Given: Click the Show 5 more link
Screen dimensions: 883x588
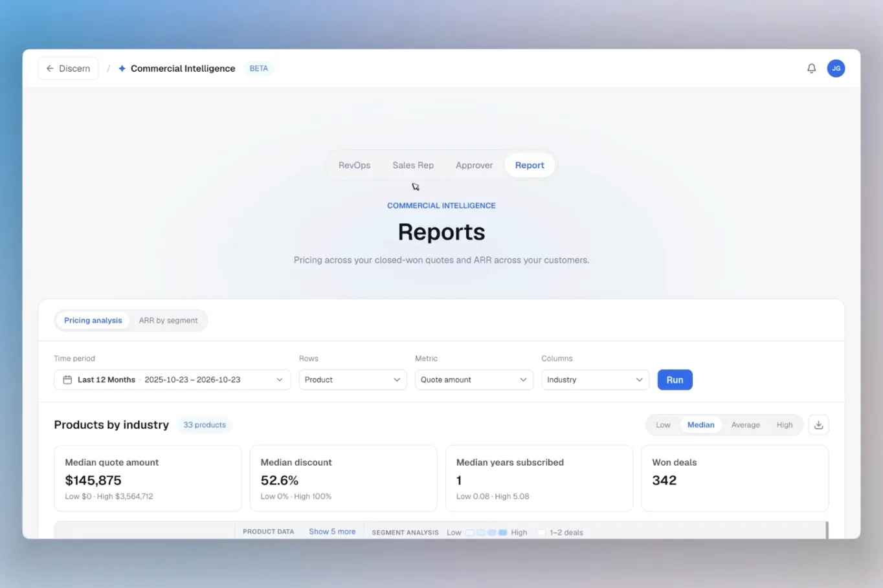Looking at the screenshot, I should [332, 532].
